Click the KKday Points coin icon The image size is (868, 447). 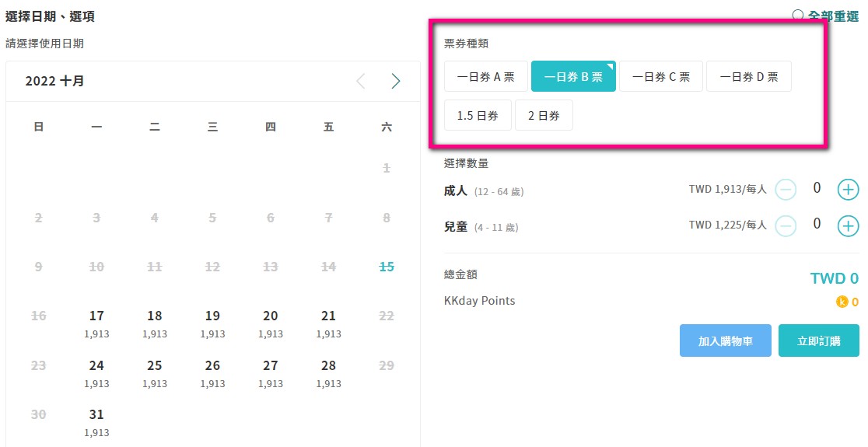(842, 302)
